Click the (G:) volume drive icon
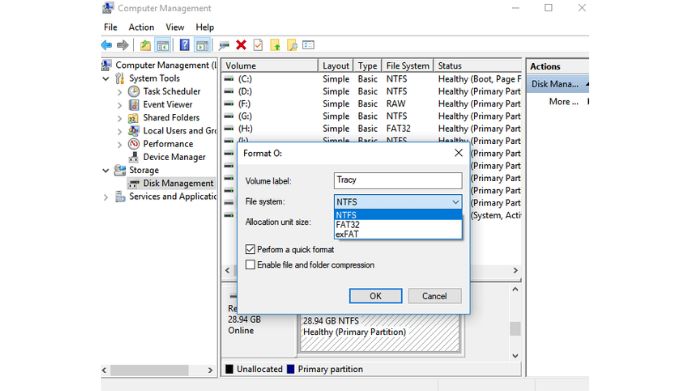The height and width of the screenshot is (391, 696). click(229, 116)
